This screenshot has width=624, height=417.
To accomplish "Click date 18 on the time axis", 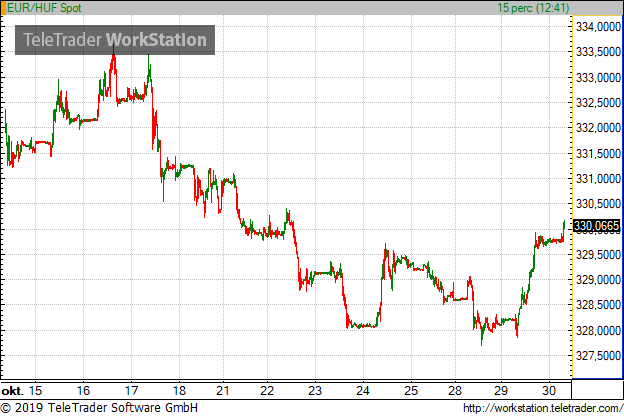I will tap(179, 391).
